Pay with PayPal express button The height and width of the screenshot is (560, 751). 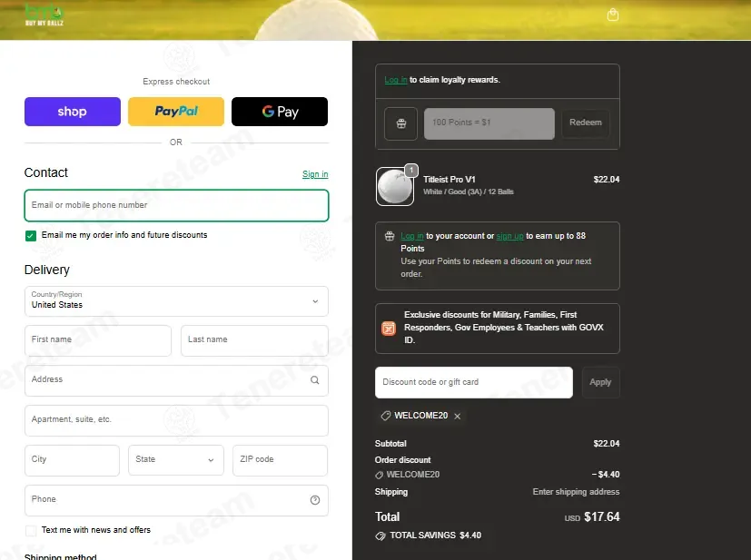coord(176,112)
